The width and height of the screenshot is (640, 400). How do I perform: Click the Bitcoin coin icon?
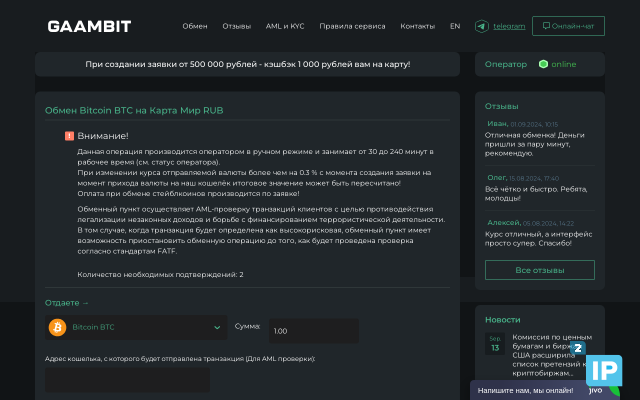(x=58, y=327)
